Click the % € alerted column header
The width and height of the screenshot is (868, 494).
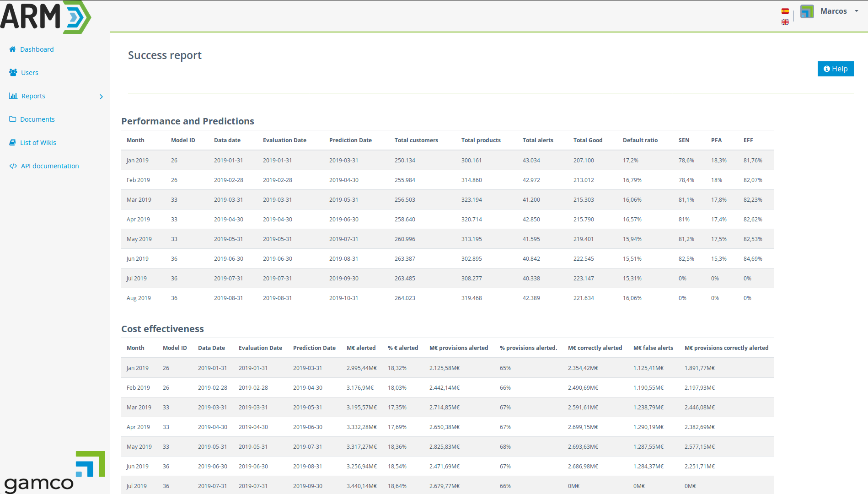[x=403, y=348]
